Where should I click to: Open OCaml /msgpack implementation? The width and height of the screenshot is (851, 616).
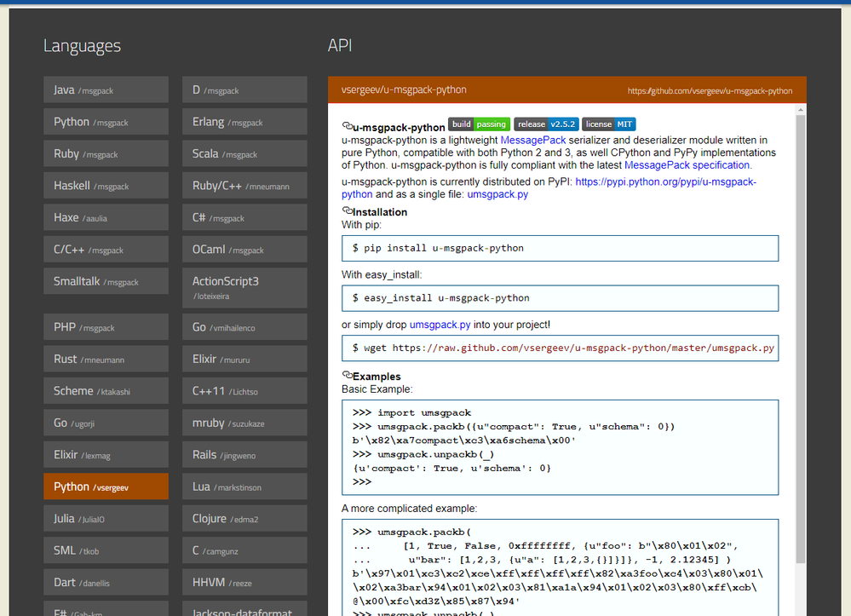tap(244, 249)
